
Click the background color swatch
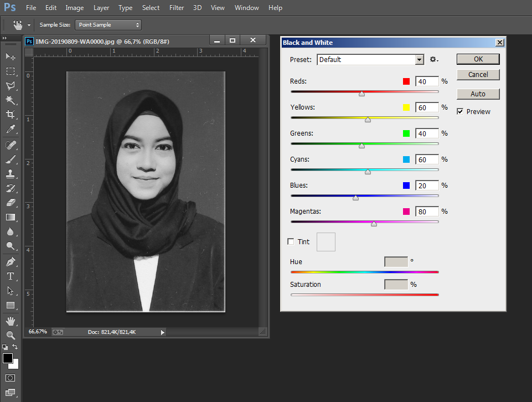(x=16, y=365)
